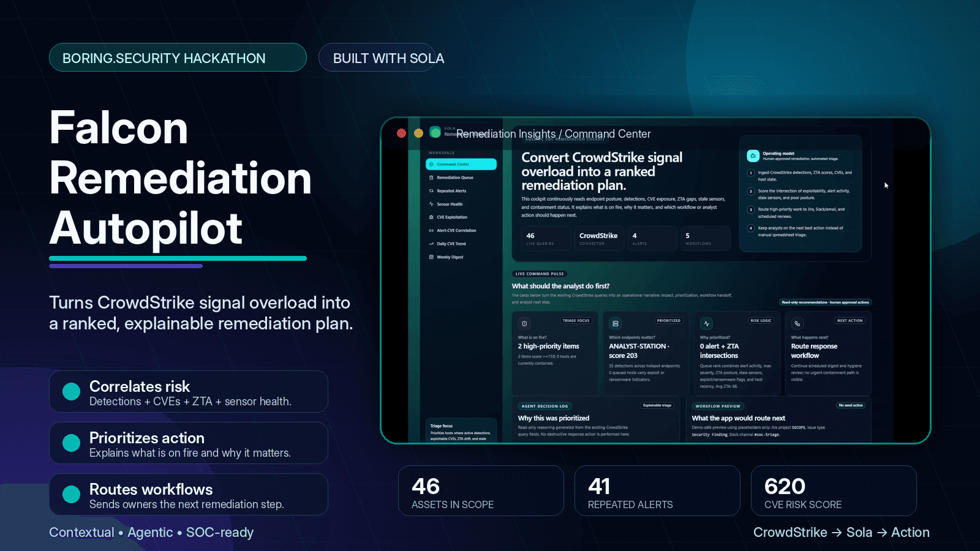
Task: Click 'Why this was prioritized' heading
Action: (x=554, y=418)
